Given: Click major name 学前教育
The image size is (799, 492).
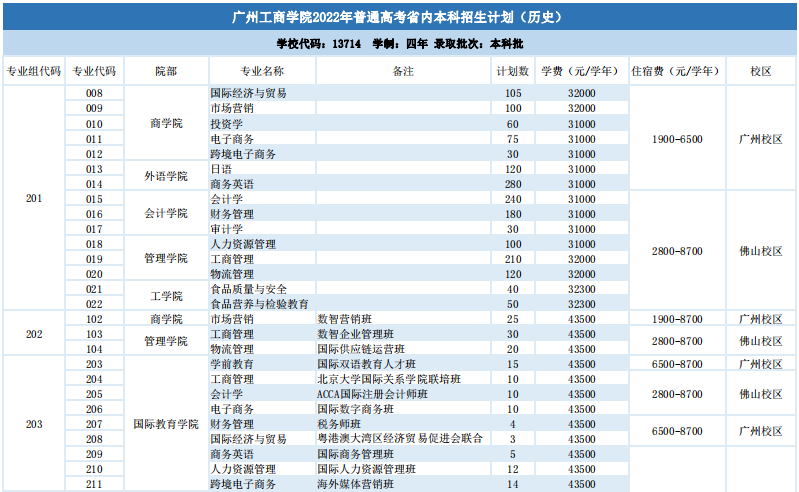Looking at the screenshot, I should tap(232, 364).
